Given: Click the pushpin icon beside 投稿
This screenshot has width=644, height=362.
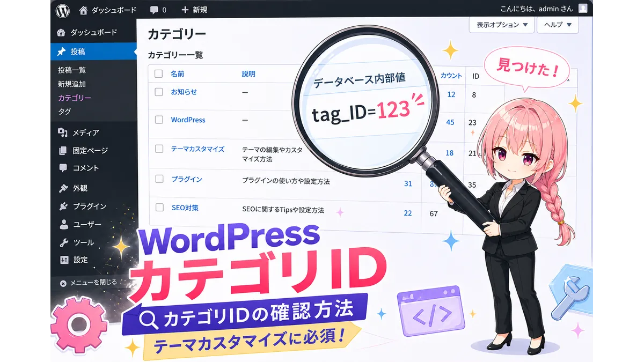Looking at the screenshot, I should [62, 51].
